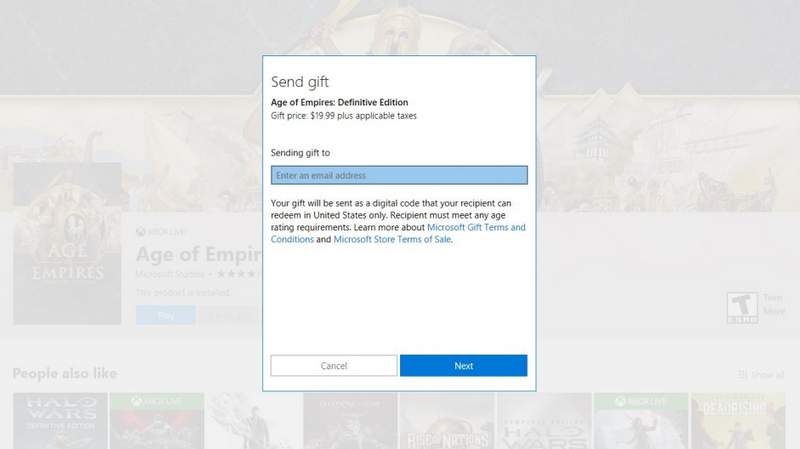Open the light Xbox Live tile beside Dead Rising
This screenshot has width=800, height=449.
click(641, 421)
